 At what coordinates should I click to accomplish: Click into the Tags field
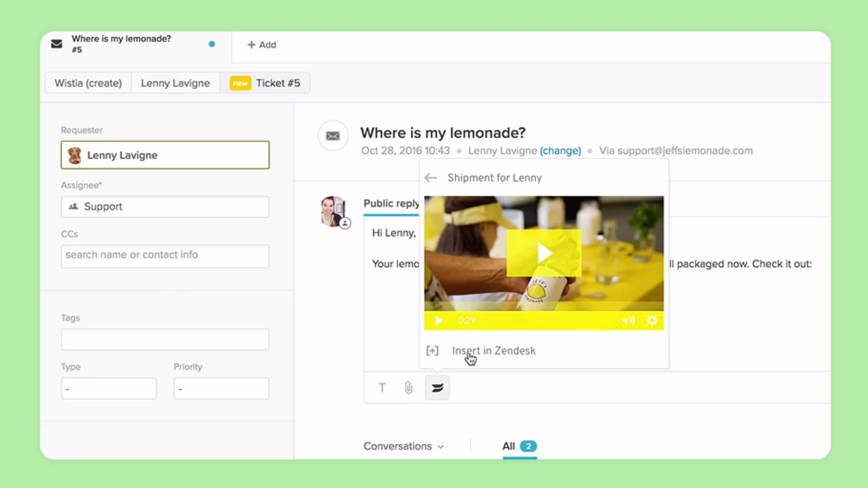click(x=165, y=339)
